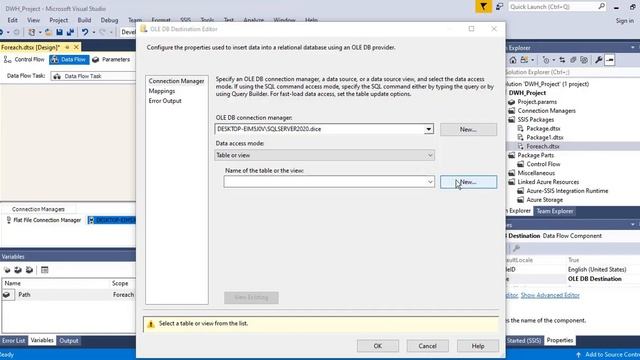Click the Open File icon in toolbar
The image size is (640, 360).
point(48,32)
